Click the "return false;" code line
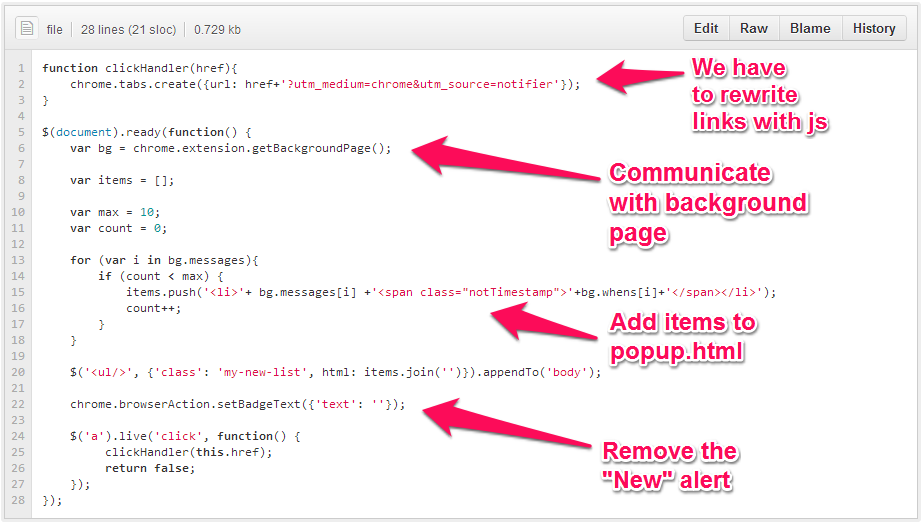This screenshot has width=923, height=523. tap(149, 468)
